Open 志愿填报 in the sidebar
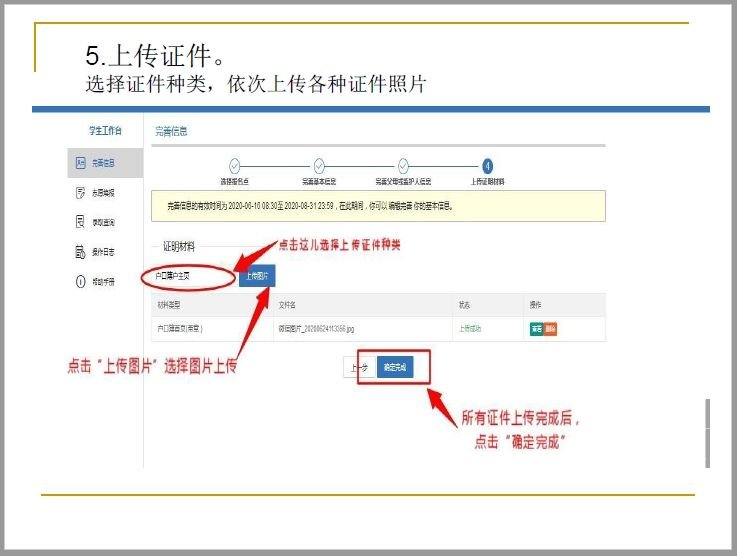 tap(103, 193)
